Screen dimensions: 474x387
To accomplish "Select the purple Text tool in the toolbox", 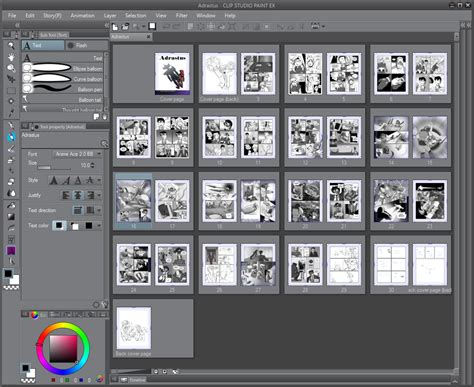I will [x=11, y=251].
